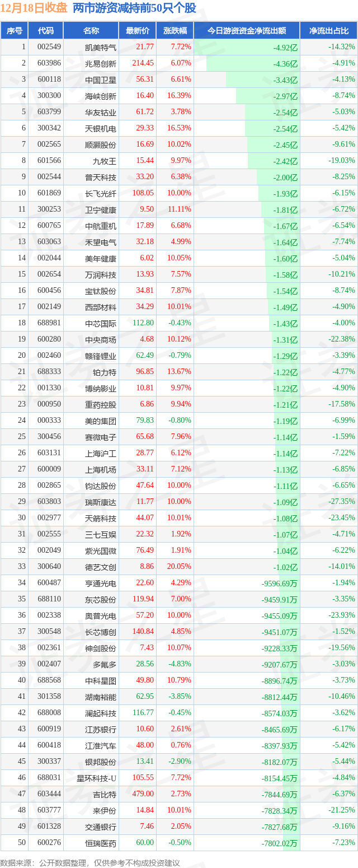Select stock name 中芯国际
358x868 pixels.
pyautogui.click(x=101, y=323)
